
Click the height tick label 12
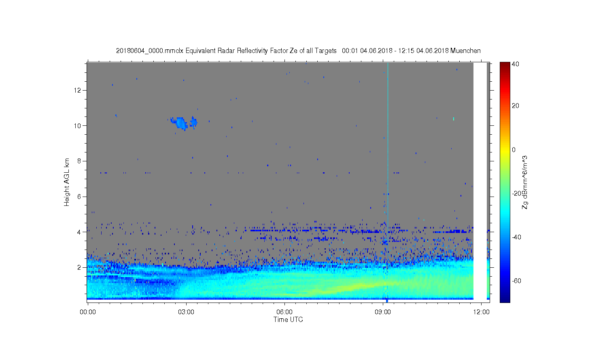(x=77, y=90)
